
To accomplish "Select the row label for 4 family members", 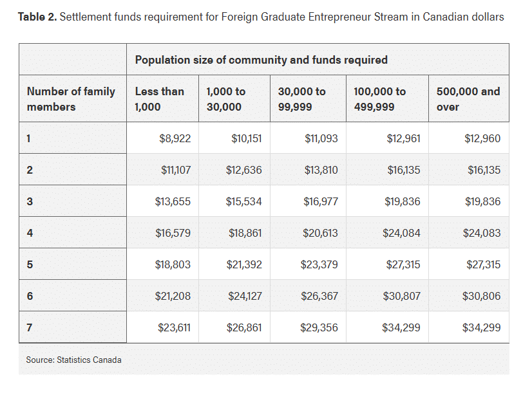I will [x=30, y=233].
